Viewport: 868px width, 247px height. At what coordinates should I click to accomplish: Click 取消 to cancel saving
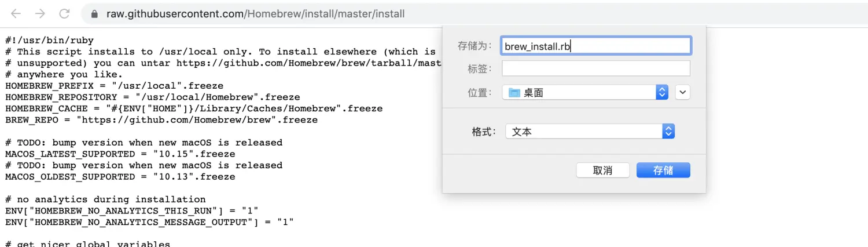click(603, 170)
